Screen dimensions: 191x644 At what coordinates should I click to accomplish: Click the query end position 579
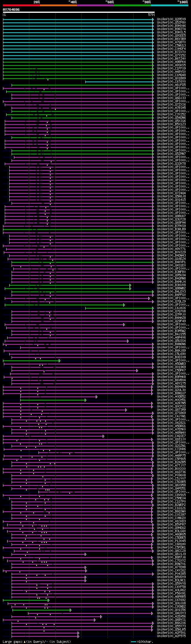tap(151, 15)
